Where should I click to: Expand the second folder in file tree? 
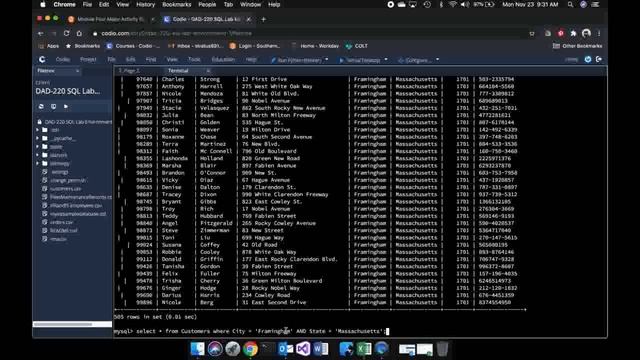coord(38,138)
